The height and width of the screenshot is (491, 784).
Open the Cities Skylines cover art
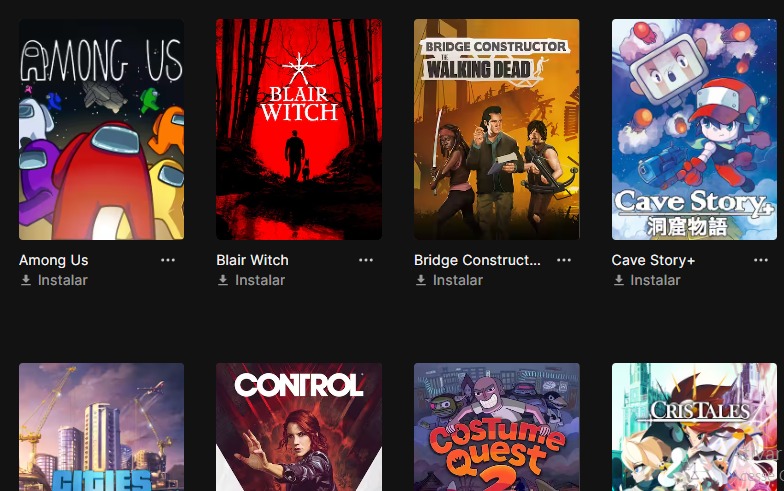coord(102,427)
